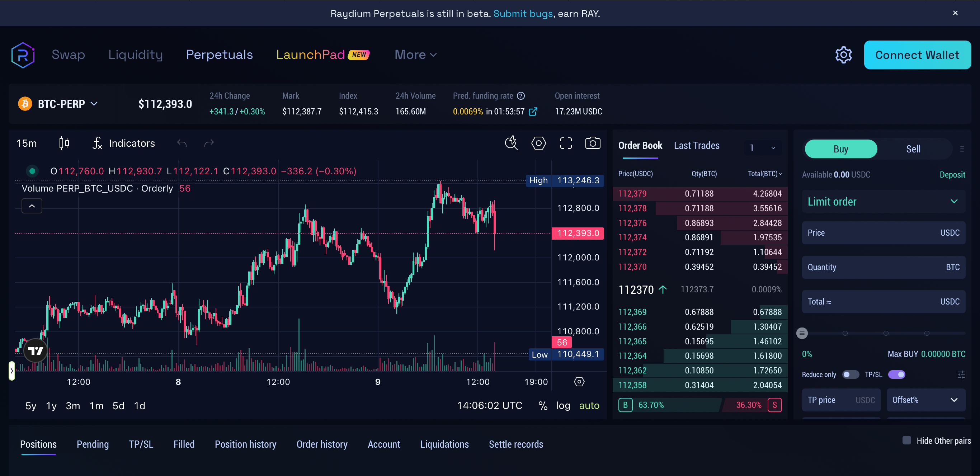Toggle percent scale on chart

[x=542, y=406]
